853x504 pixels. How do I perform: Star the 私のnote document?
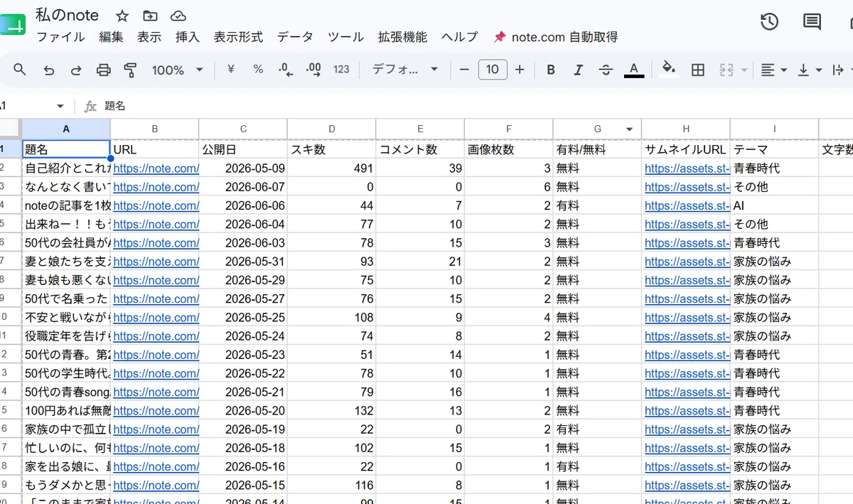point(122,16)
